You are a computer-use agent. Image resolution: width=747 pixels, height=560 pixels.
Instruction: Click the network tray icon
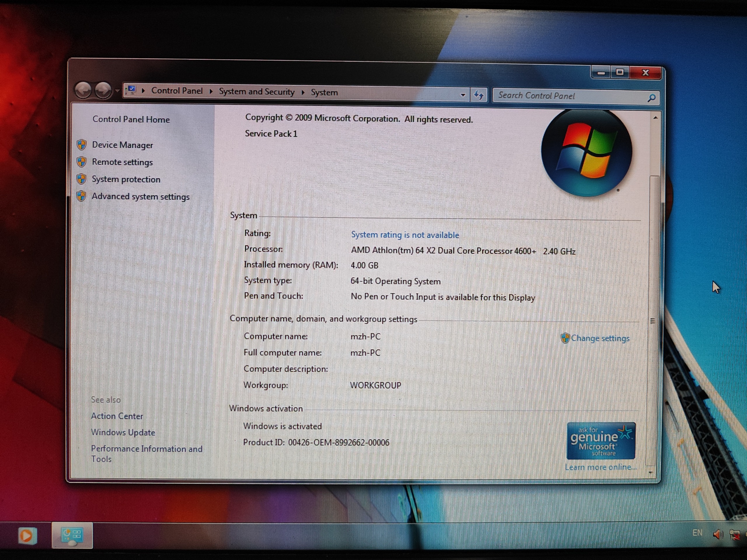pos(735,535)
